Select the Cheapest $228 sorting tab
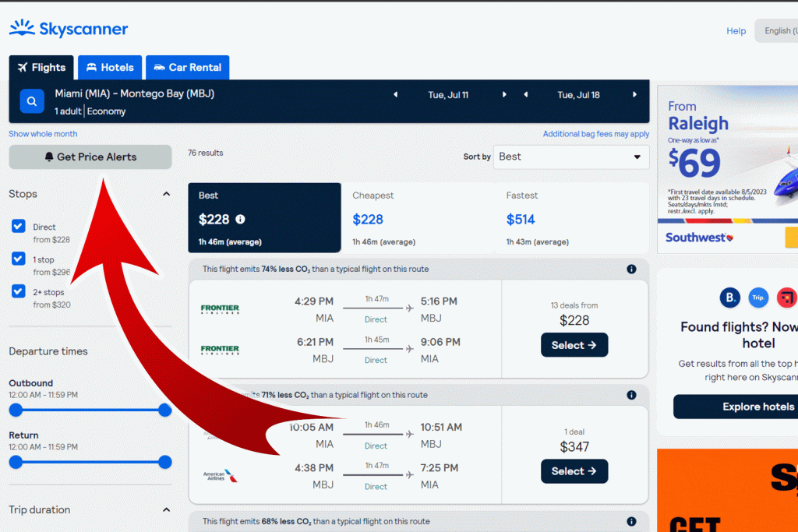Viewport: 798px width, 532px height. pos(418,217)
